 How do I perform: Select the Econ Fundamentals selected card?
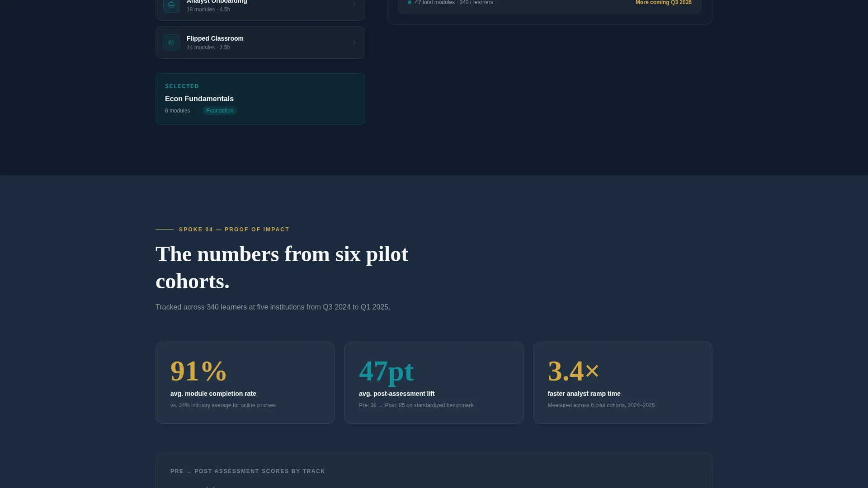click(x=260, y=99)
